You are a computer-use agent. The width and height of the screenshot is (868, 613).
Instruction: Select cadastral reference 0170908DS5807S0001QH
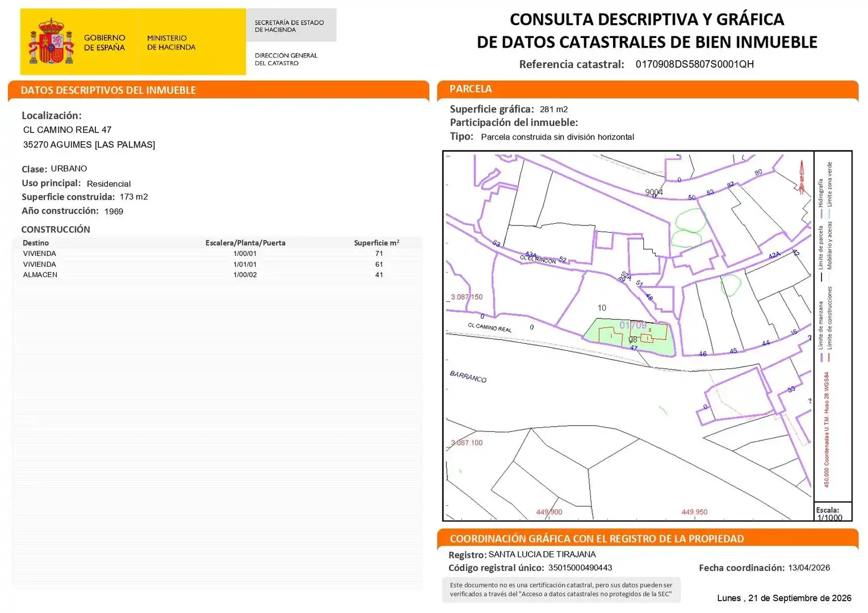coord(694,64)
